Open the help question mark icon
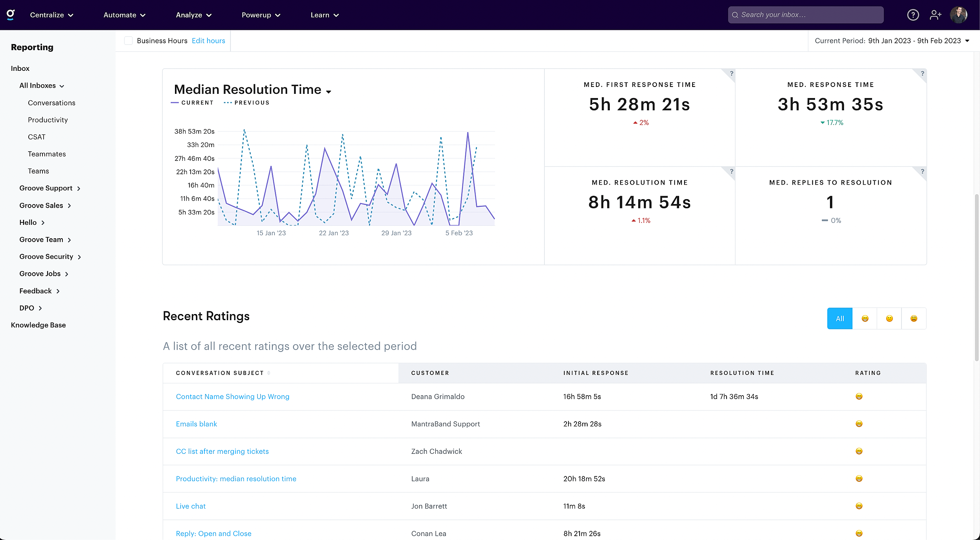Image resolution: width=980 pixels, height=540 pixels. click(x=913, y=15)
